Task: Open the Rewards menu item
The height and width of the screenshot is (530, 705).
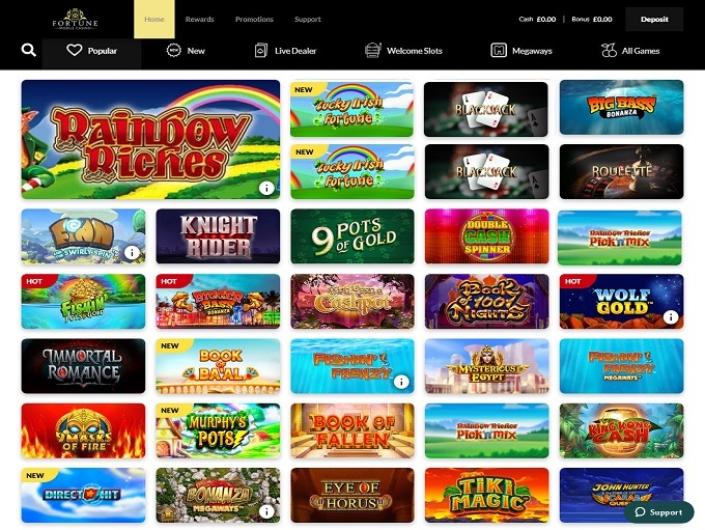Action: point(200,19)
